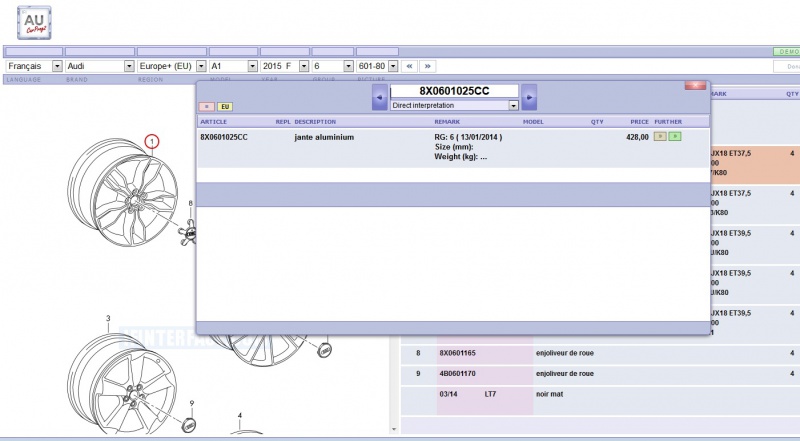Click the green DEMO button
Viewport: 800px width, 441px height.
point(786,51)
